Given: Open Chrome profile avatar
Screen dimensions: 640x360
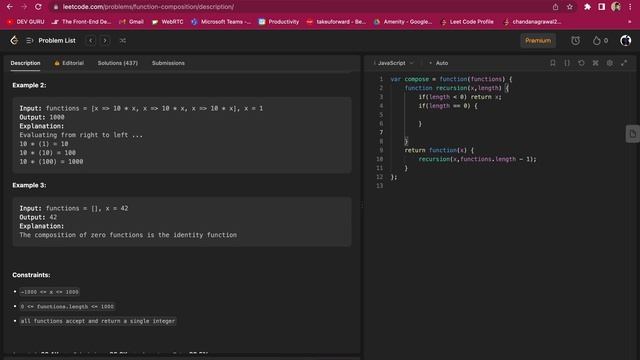Looking at the screenshot, I should [x=616, y=7].
